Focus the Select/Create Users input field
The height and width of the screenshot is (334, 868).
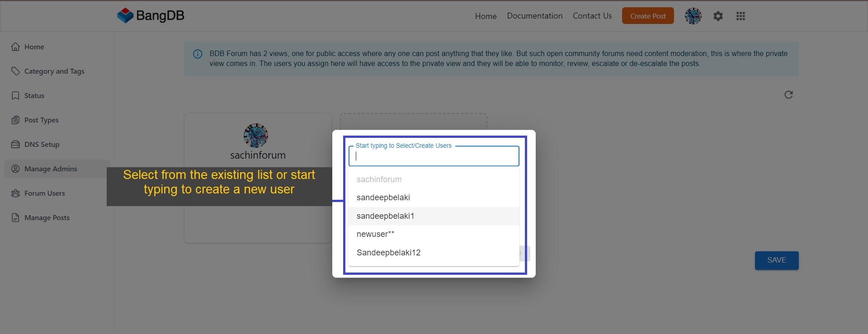pyautogui.click(x=434, y=156)
